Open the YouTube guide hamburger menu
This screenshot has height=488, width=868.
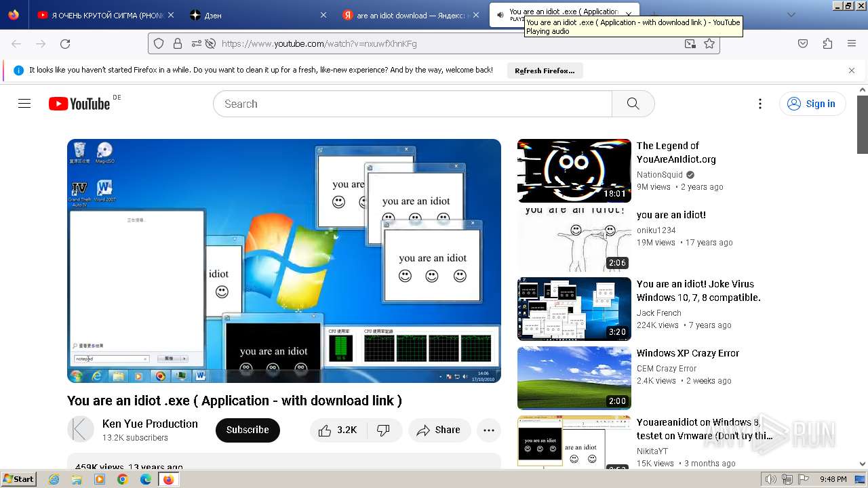coord(24,104)
